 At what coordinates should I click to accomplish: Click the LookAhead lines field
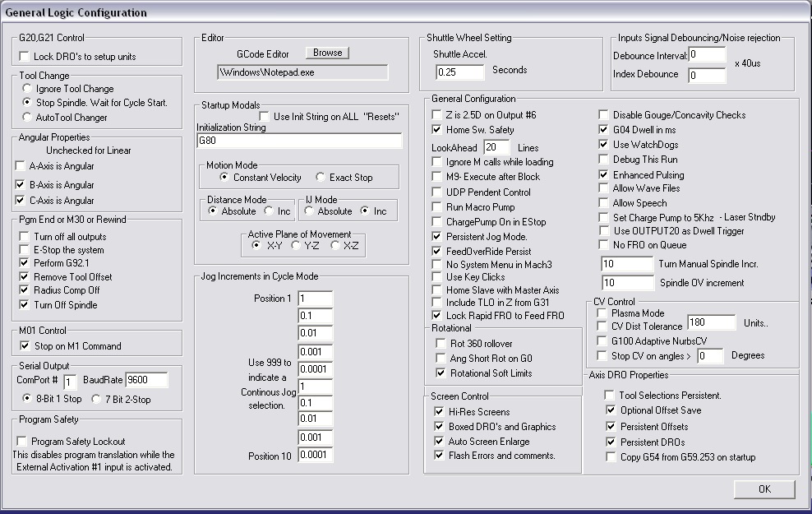496,147
